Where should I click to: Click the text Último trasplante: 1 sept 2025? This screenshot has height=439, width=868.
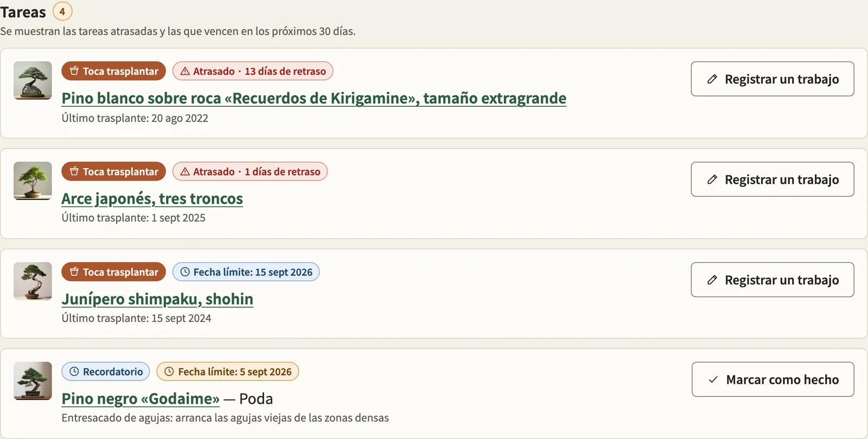pos(133,218)
